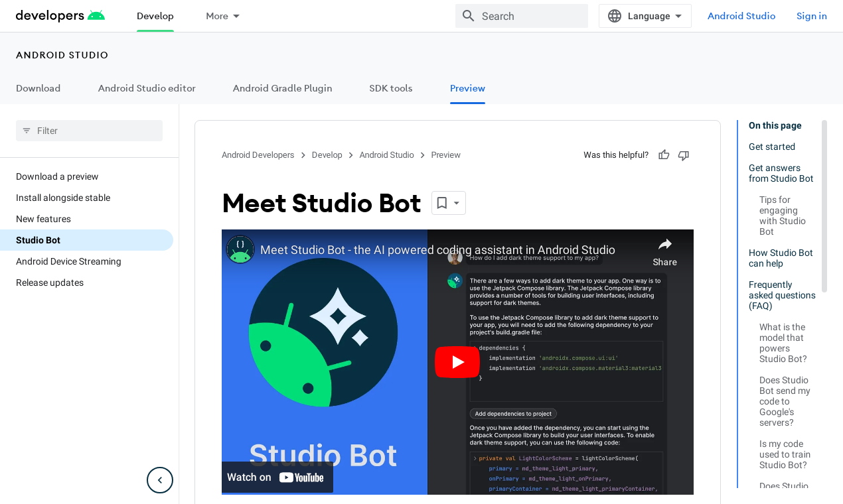Viewport: 843px width, 504px height.
Task: Open the Get started link on this page
Action: [x=771, y=147]
